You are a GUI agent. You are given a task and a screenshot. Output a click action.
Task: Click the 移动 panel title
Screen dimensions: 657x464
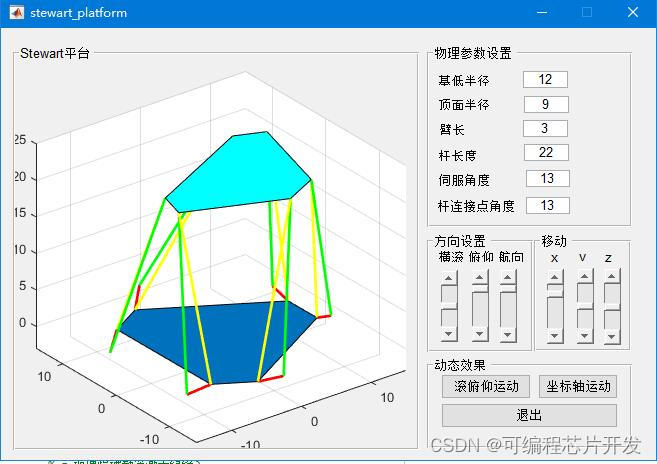[554, 241]
